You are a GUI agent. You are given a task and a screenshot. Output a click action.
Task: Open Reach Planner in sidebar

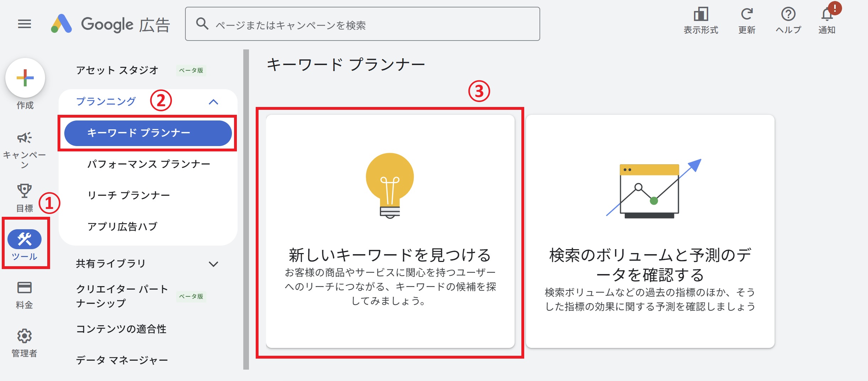point(129,195)
